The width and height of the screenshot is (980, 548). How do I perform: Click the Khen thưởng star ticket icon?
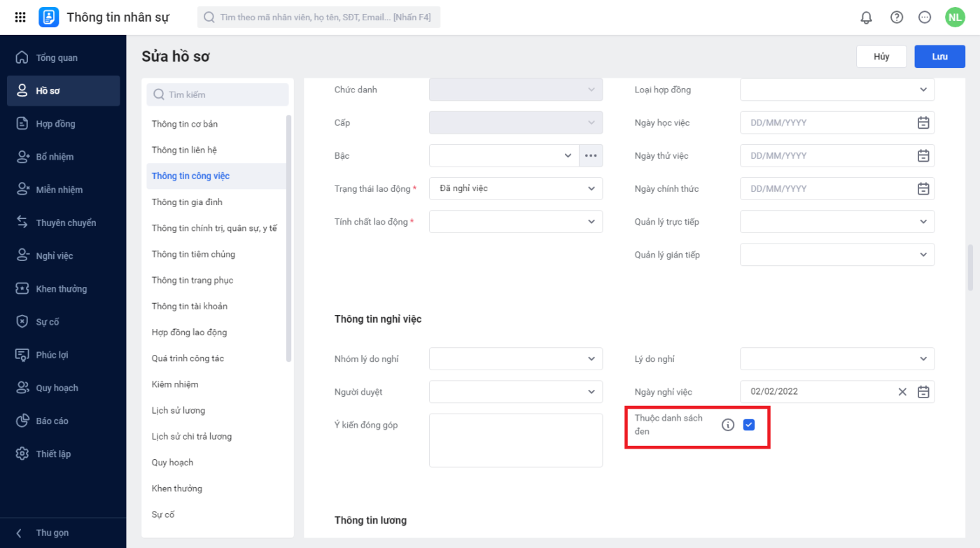coord(22,288)
